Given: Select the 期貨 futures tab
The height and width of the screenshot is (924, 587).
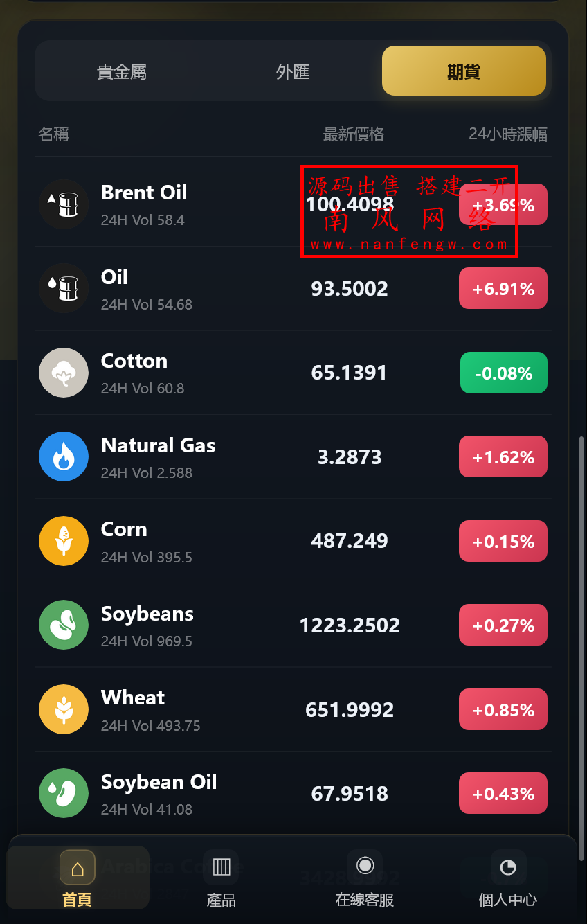Looking at the screenshot, I should (x=464, y=71).
